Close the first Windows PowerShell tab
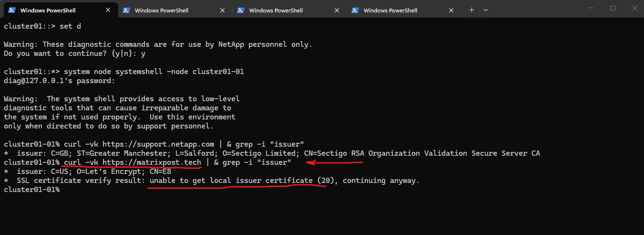 [108, 10]
